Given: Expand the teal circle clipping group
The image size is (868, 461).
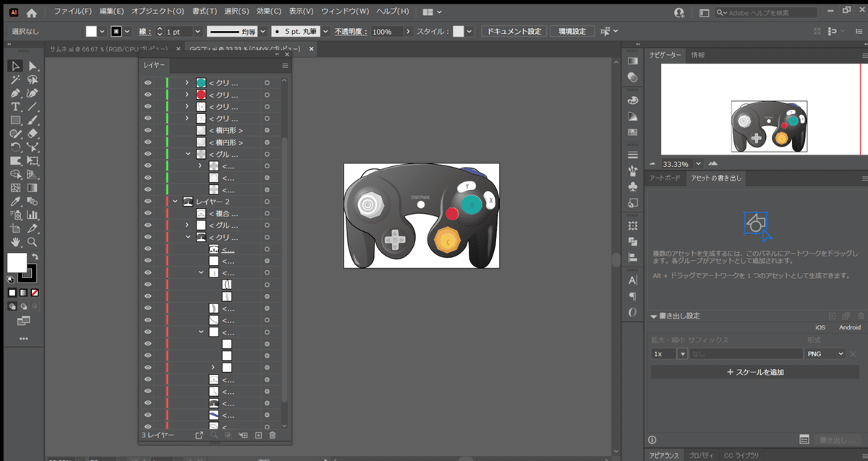Looking at the screenshot, I should pyautogui.click(x=187, y=83).
